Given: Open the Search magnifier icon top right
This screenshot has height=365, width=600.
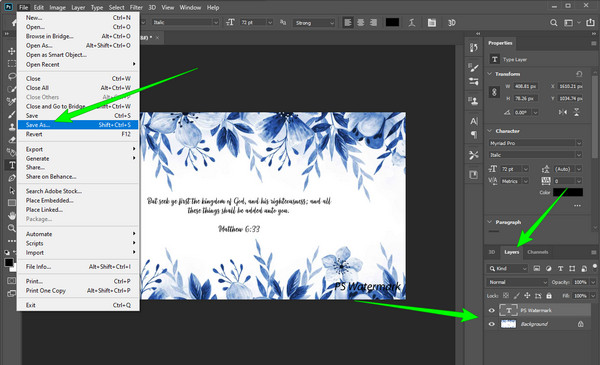Looking at the screenshot, I should click(553, 23).
